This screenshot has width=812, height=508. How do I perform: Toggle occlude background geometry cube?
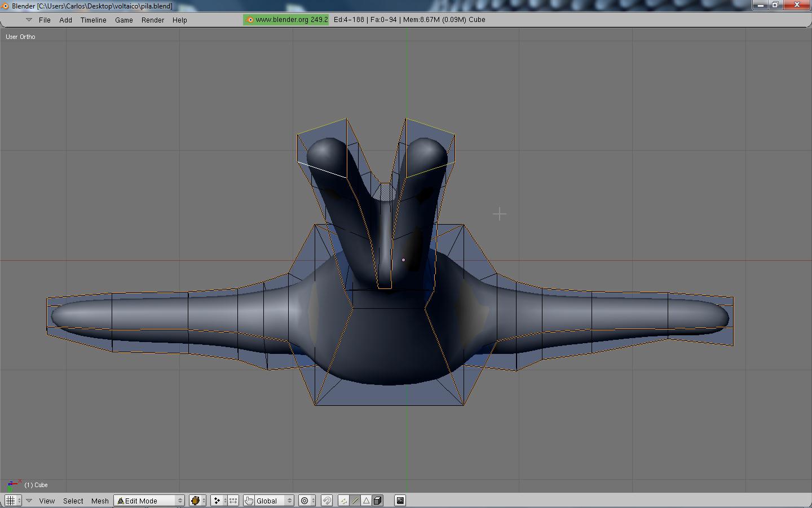[378, 501]
